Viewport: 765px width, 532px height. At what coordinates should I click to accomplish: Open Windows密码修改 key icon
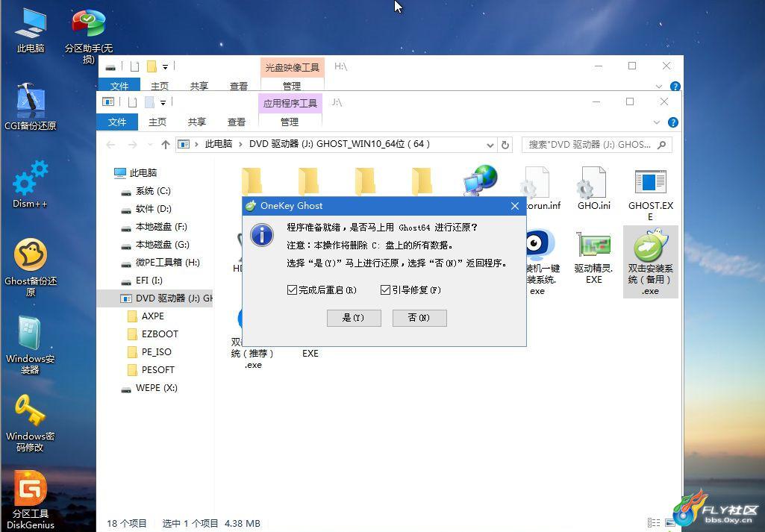pos(31,423)
